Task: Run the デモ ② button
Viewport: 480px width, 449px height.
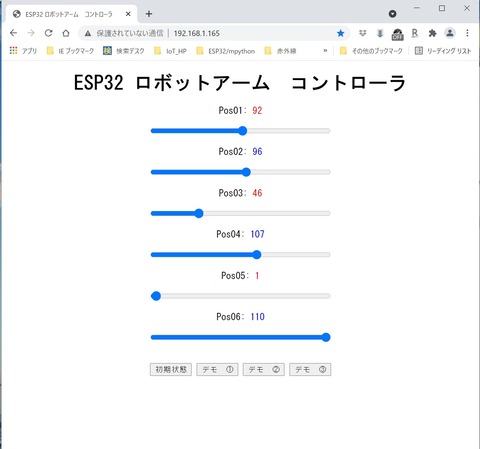Action: coord(264,369)
